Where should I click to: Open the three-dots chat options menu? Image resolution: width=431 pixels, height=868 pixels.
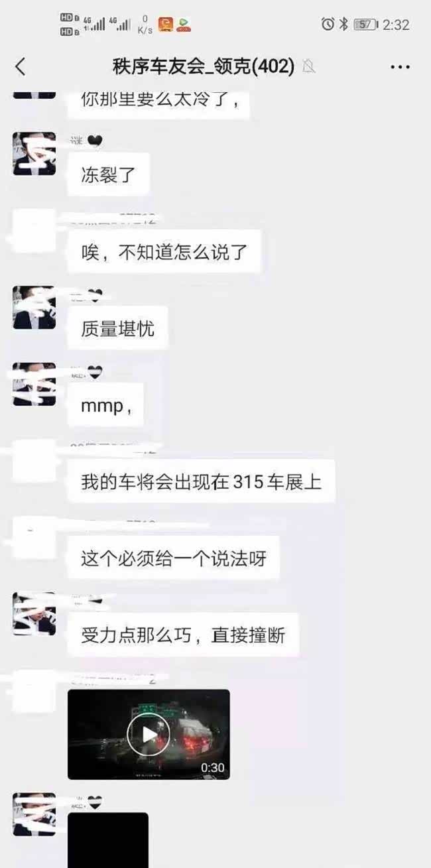coord(400,67)
